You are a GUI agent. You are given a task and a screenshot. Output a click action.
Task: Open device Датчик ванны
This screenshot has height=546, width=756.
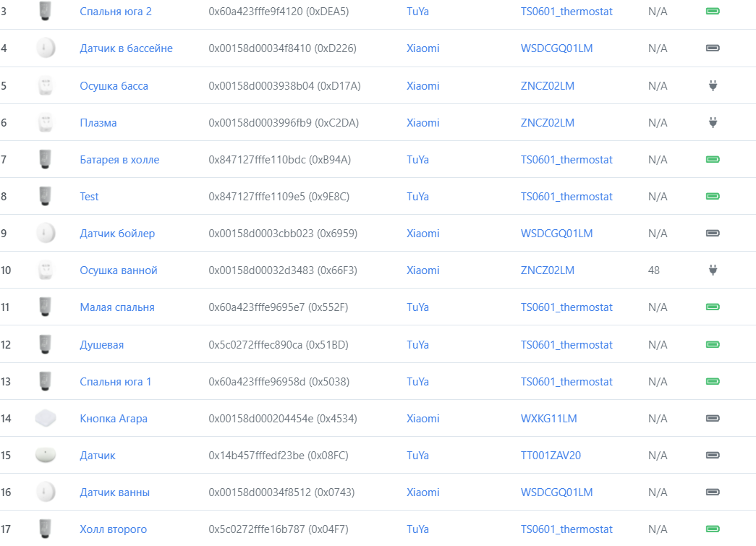(x=115, y=492)
